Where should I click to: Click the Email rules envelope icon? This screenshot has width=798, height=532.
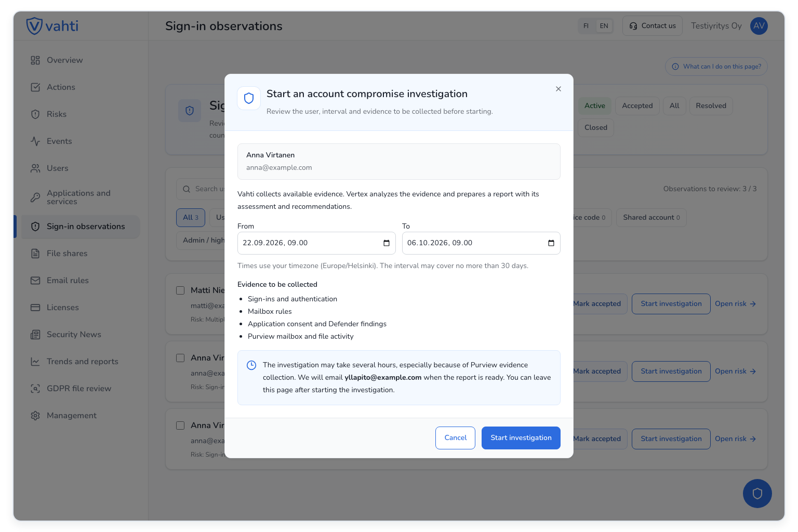tap(35, 281)
